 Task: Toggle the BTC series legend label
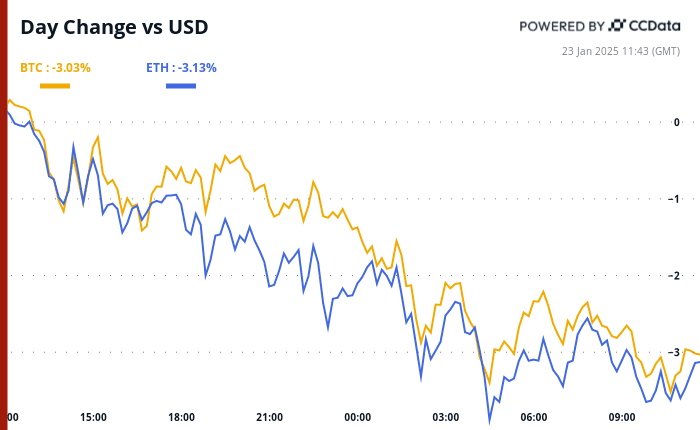point(55,68)
